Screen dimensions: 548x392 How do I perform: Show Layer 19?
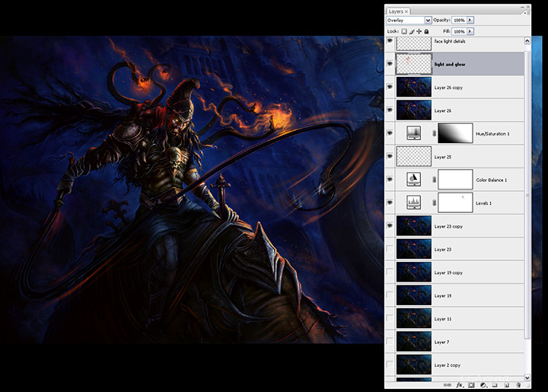pos(390,295)
